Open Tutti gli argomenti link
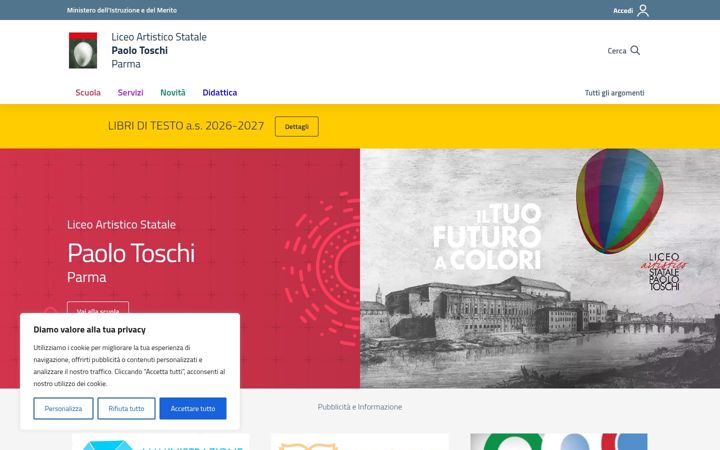720x450 pixels. (614, 93)
